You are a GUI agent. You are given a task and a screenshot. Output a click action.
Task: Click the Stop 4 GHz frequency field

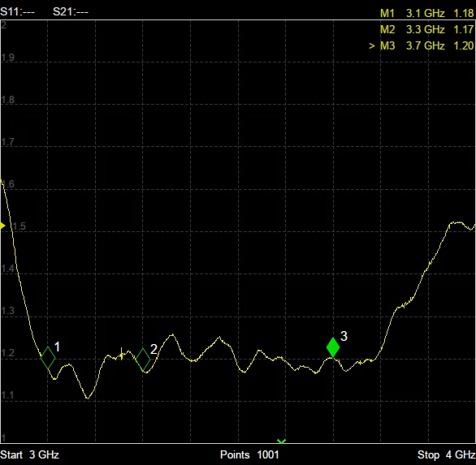click(x=447, y=454)
